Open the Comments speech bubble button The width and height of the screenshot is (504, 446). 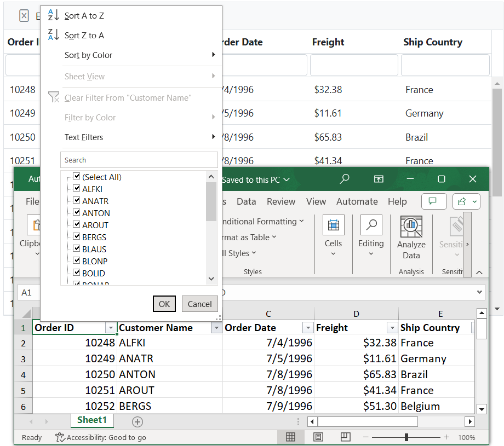click(x=433, y=201)
